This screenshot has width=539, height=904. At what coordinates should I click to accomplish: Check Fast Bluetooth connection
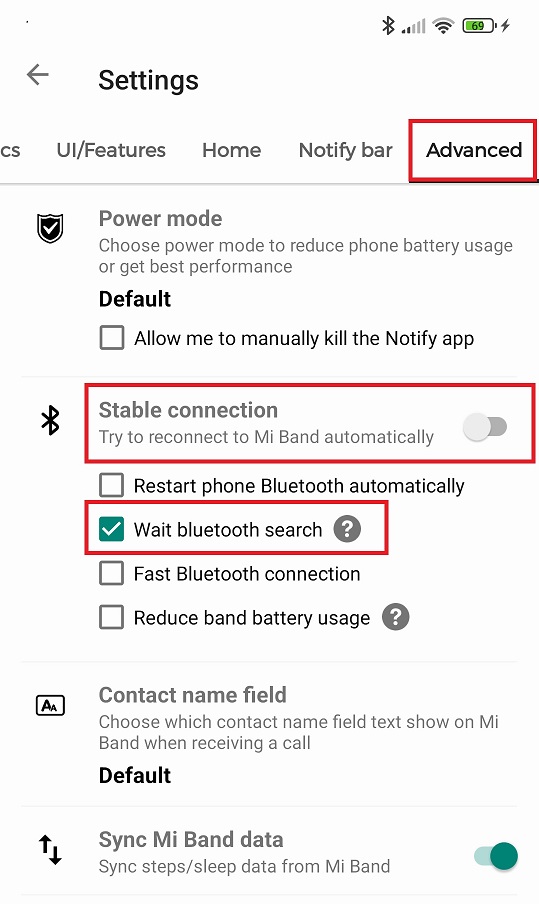111,574
